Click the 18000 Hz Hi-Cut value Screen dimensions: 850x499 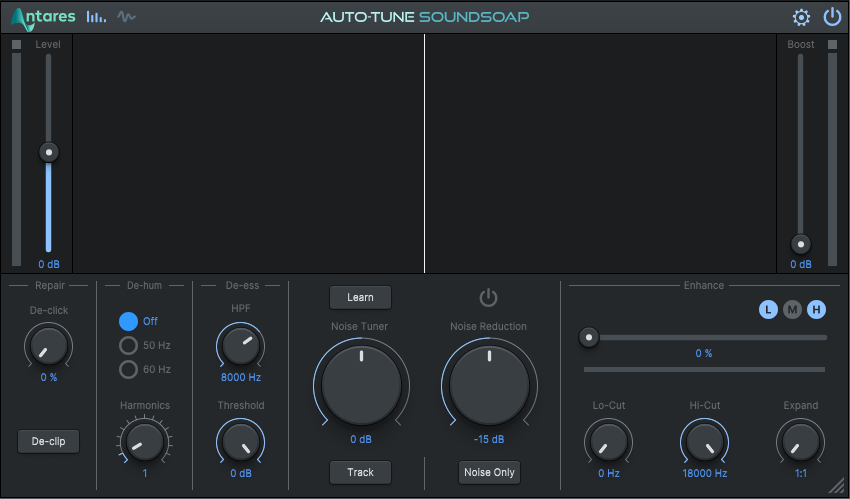pyautogui.click(x=705, y=474)
